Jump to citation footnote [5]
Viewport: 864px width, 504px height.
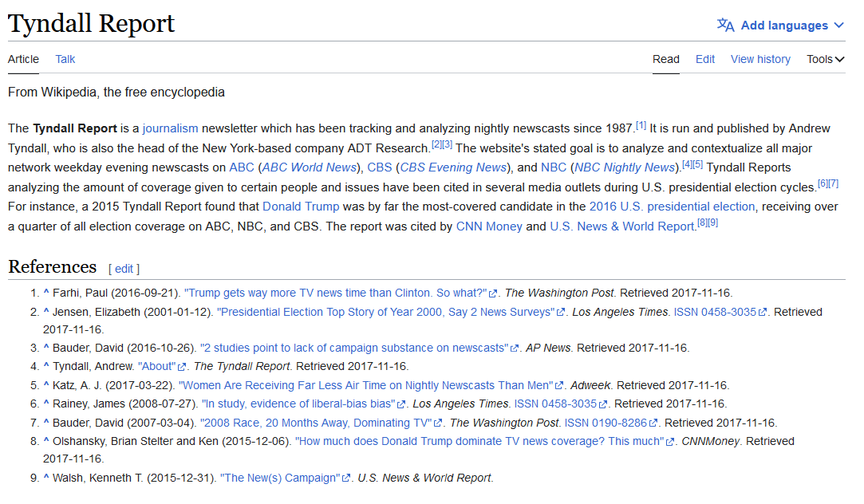click(x=697, y=164)
